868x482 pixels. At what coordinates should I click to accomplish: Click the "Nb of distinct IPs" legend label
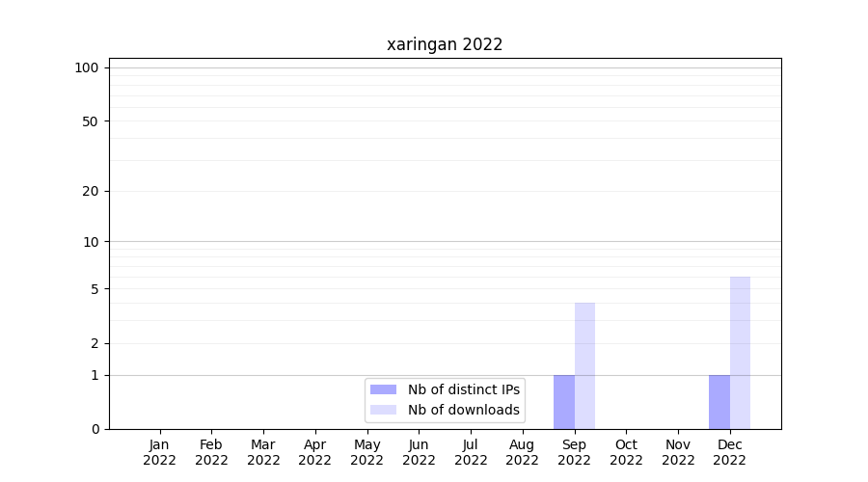tap(463, 389)
